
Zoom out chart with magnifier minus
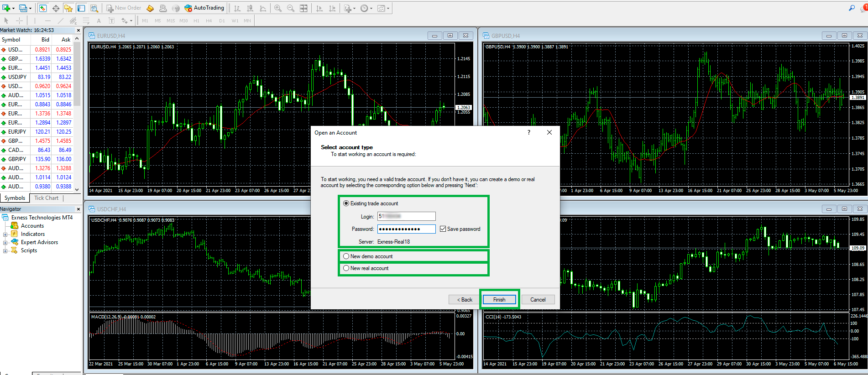coord(291,8)
